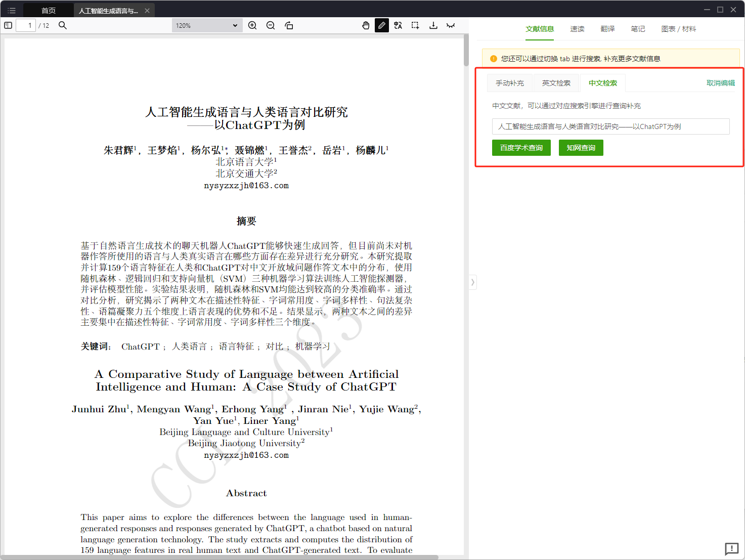Open the 速读 tab

[x=577, y=29]
